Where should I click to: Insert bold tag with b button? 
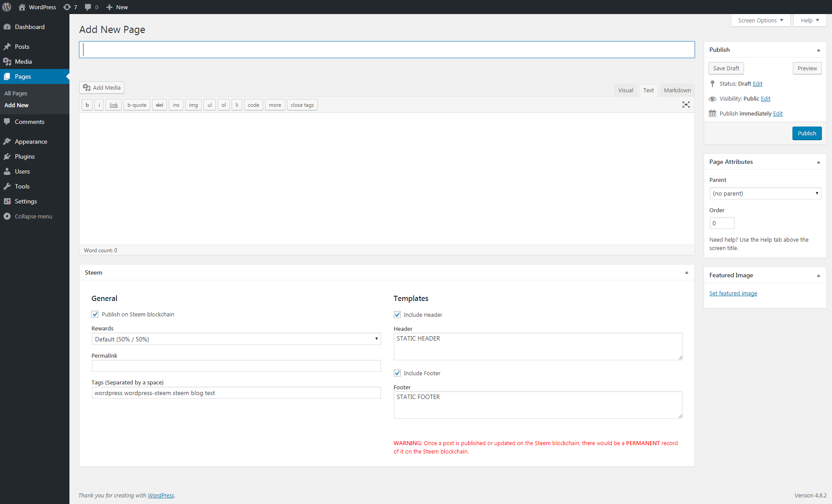click(87, 105)
